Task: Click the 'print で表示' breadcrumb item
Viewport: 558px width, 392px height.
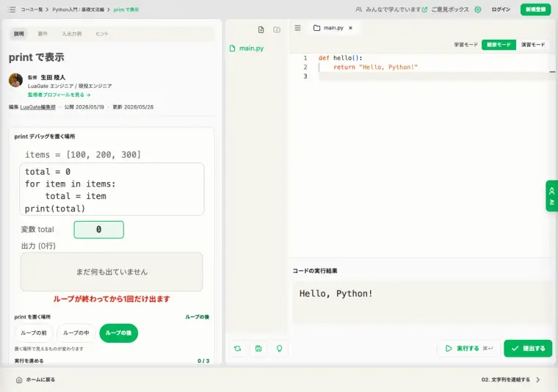Action: 126,10
